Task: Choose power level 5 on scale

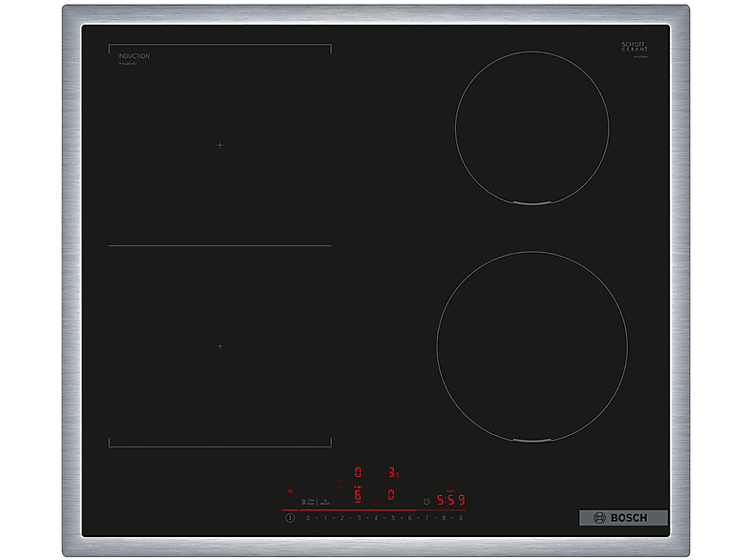Action: click(x=393, y=518)
